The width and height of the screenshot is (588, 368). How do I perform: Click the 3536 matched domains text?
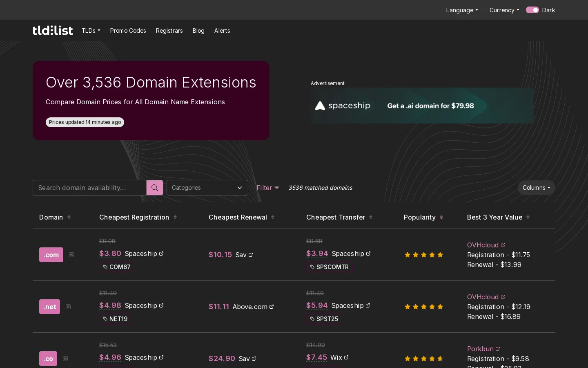(x=320, y=188)
